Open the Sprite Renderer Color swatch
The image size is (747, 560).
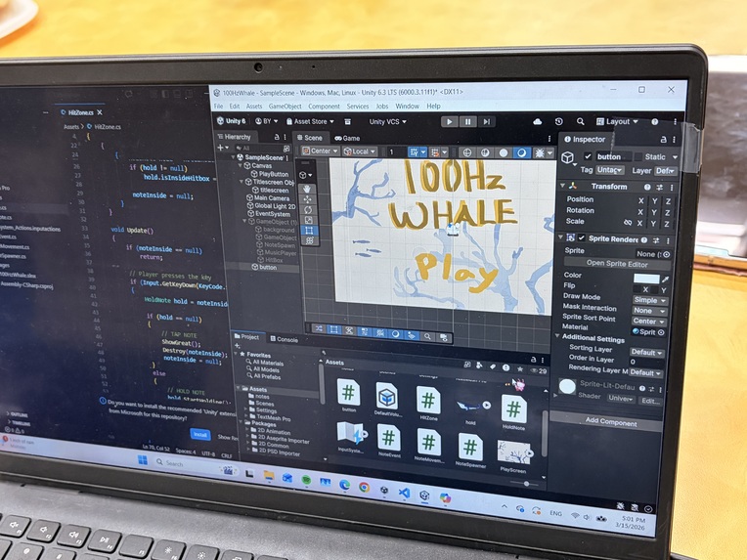[646, 279]
